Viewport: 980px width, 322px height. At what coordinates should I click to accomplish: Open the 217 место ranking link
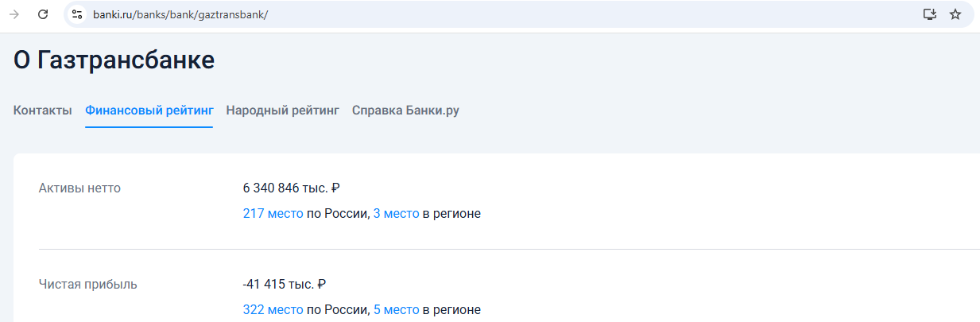click(x=273, y=213)
